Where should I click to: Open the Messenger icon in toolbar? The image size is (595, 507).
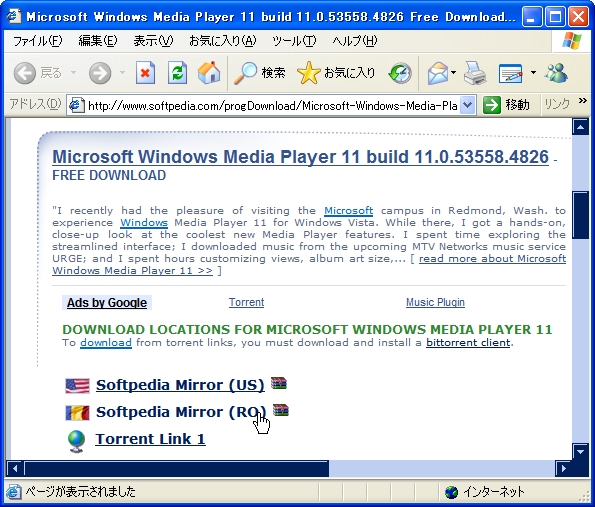(x=557, y=72)
